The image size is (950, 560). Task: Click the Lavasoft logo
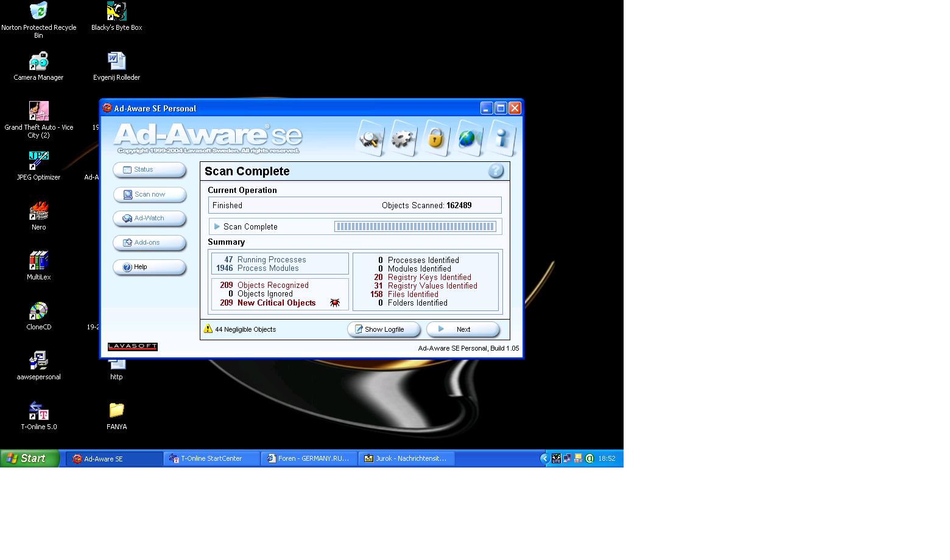click(x=133, y=347)
